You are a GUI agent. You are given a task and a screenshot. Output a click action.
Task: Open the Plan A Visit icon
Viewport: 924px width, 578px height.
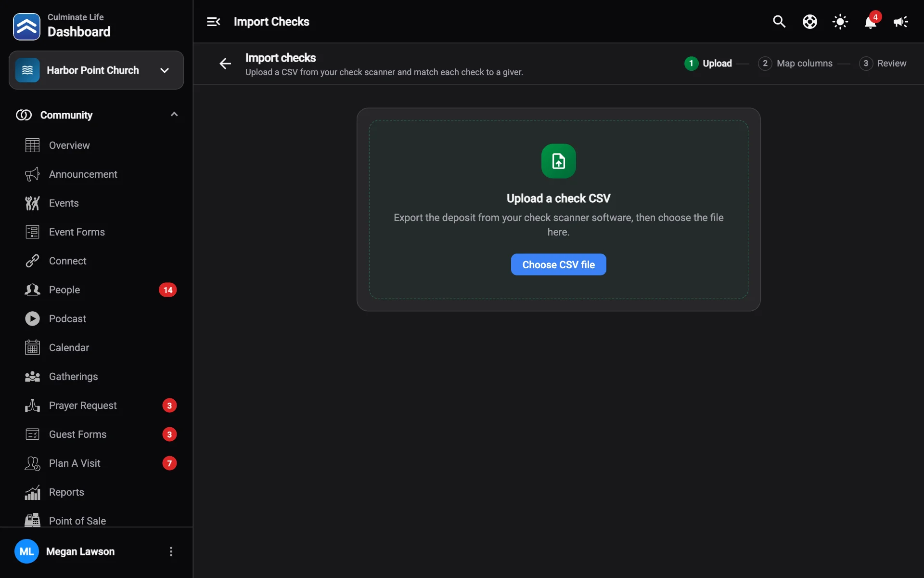pyautogui.click(x=32, y=463)
